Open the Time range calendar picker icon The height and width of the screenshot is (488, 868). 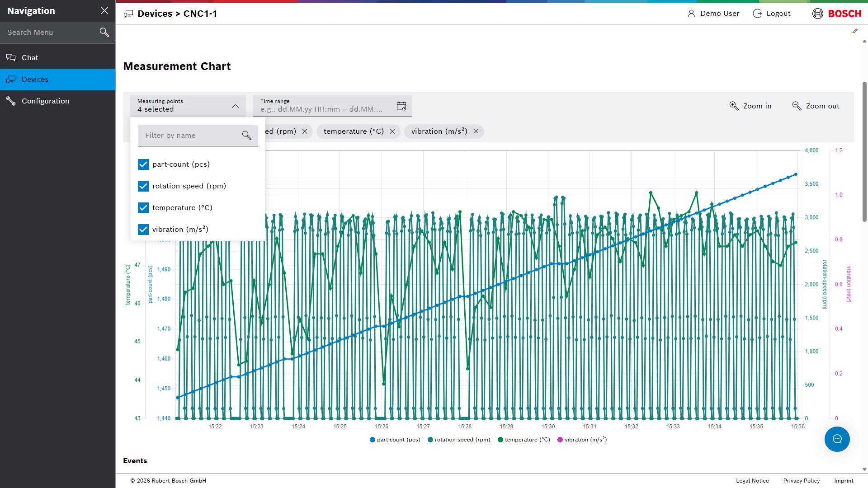pos(401,106)
